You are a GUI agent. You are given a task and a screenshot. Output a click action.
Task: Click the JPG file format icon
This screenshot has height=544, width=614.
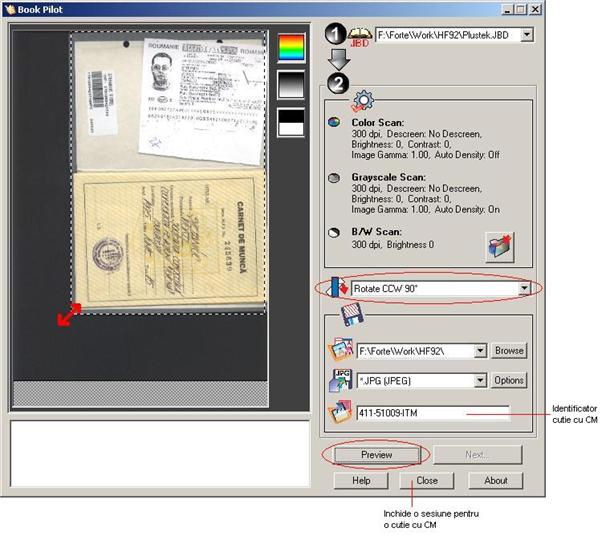click(x=339, y=380)
